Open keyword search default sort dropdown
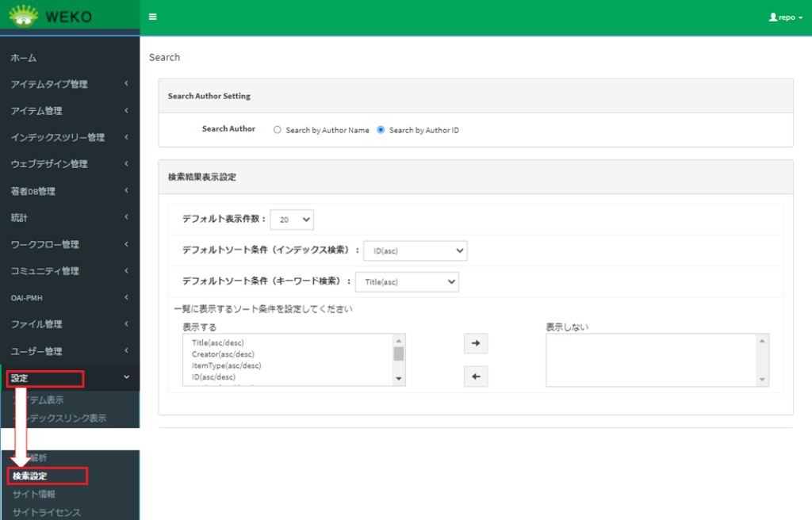The height and width of the screenshot is (520, 812). coord(407,281)
